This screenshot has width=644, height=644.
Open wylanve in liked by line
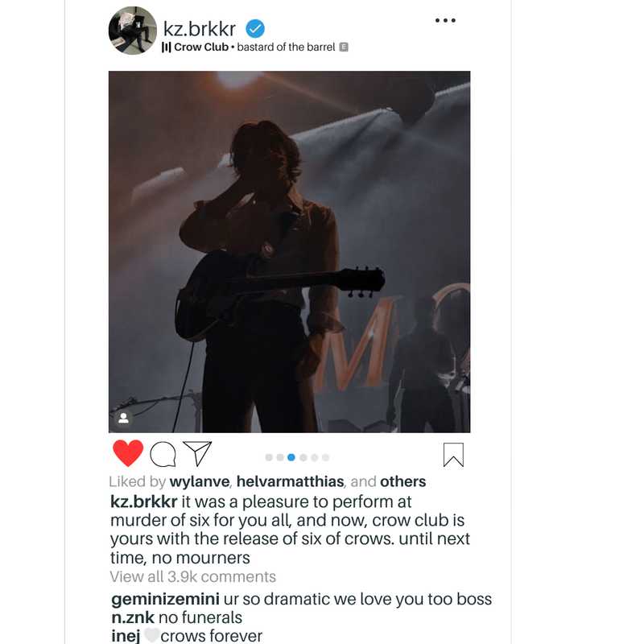pos(200,481)
